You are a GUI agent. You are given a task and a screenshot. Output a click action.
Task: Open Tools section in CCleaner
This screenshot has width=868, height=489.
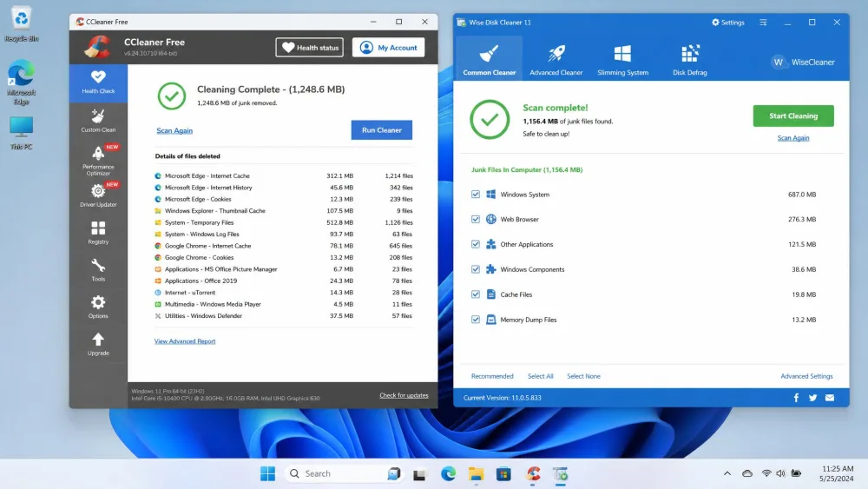[98, 270]
